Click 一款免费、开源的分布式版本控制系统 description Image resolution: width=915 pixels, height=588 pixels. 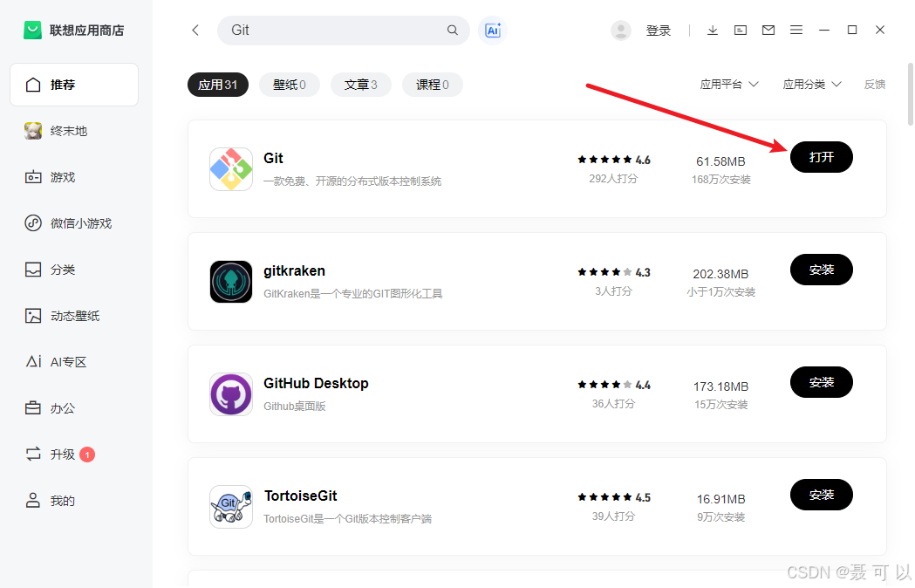(x=352, y=181)
